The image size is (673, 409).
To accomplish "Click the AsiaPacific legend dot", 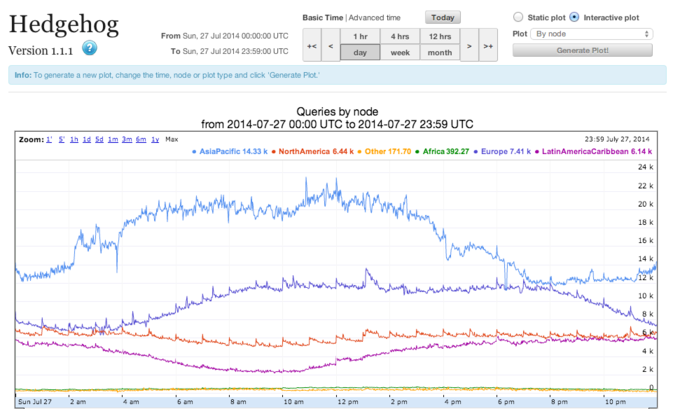I will 194,151.
